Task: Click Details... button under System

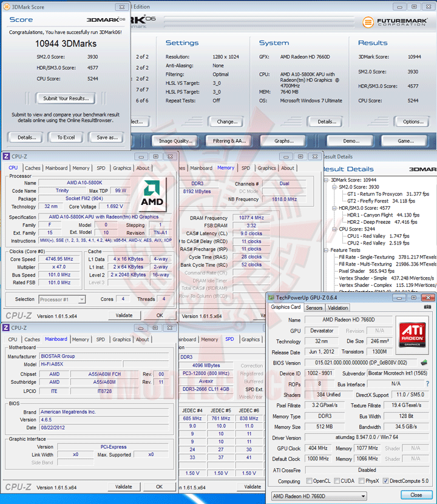Action: point(327,121)
